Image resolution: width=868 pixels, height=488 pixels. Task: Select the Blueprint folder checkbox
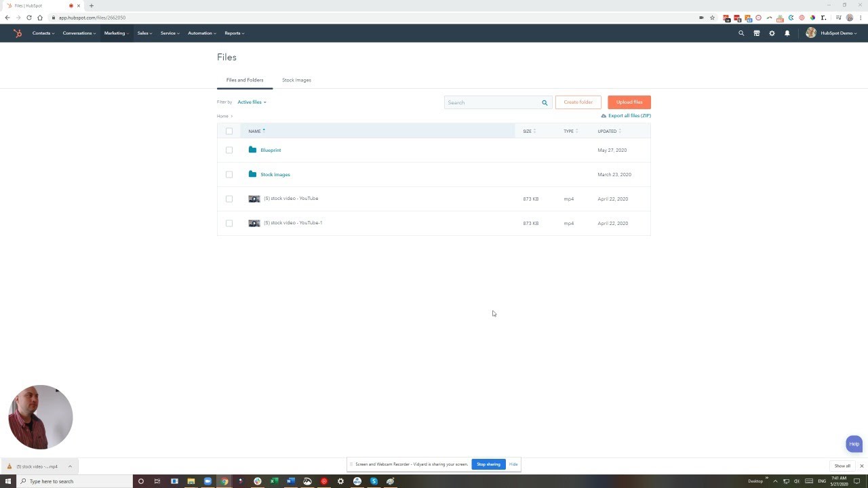pos(229,150)
